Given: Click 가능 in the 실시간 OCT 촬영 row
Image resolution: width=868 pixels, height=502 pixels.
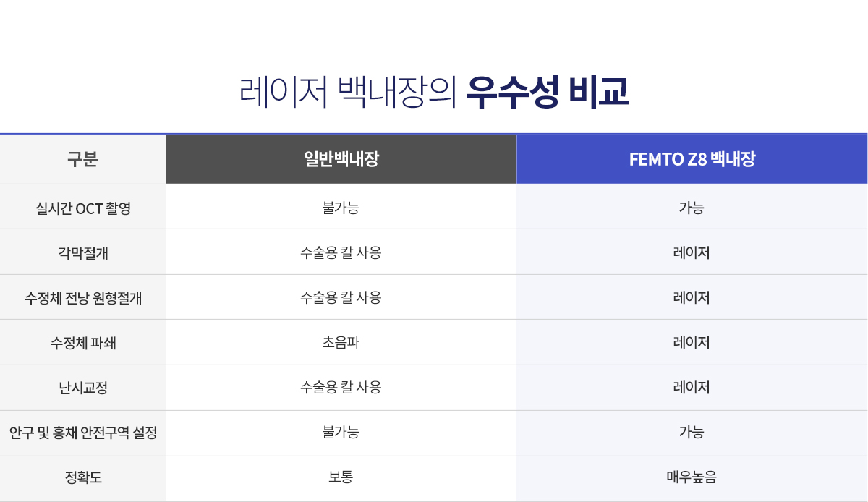Looking at the screenshot, I should click(x=692, y=208).
